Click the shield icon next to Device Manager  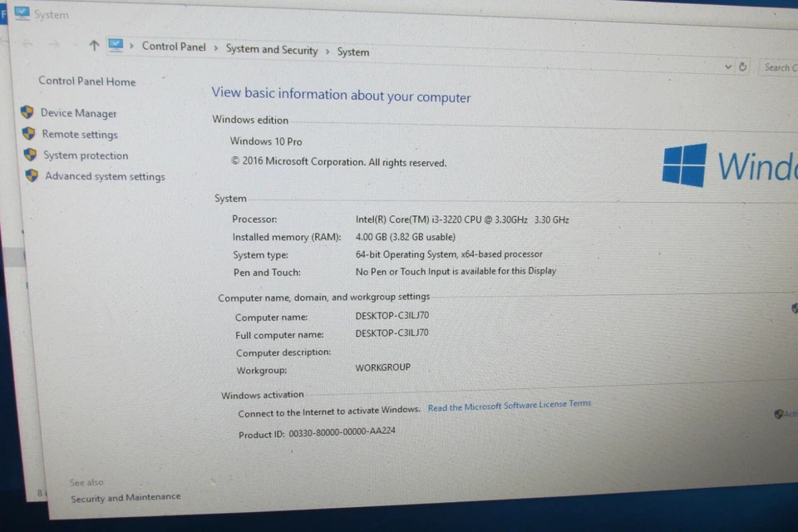click(27, 113)
